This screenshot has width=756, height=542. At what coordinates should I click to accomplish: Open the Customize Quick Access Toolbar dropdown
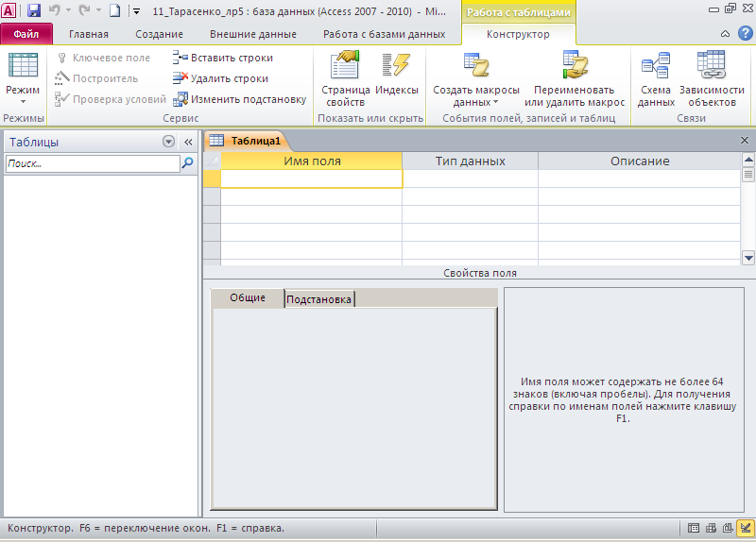point(136,10)
